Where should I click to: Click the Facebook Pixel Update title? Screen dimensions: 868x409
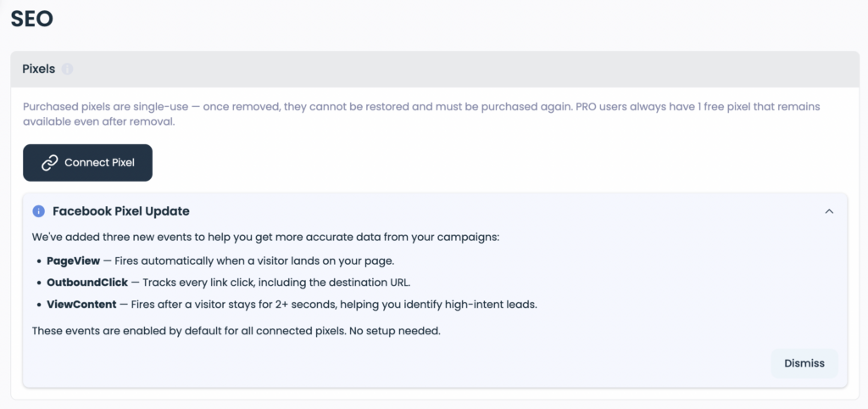(120, 211)
